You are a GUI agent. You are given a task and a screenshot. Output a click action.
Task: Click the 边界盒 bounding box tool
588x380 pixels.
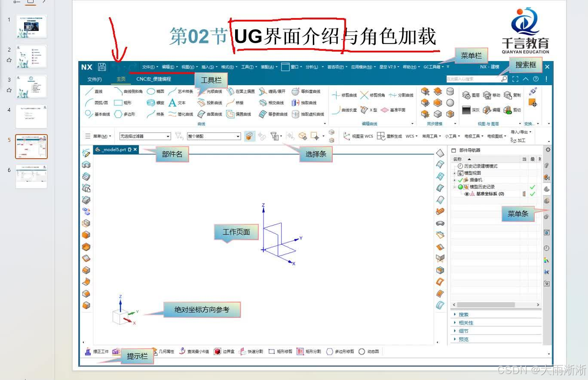pos(224,351)
